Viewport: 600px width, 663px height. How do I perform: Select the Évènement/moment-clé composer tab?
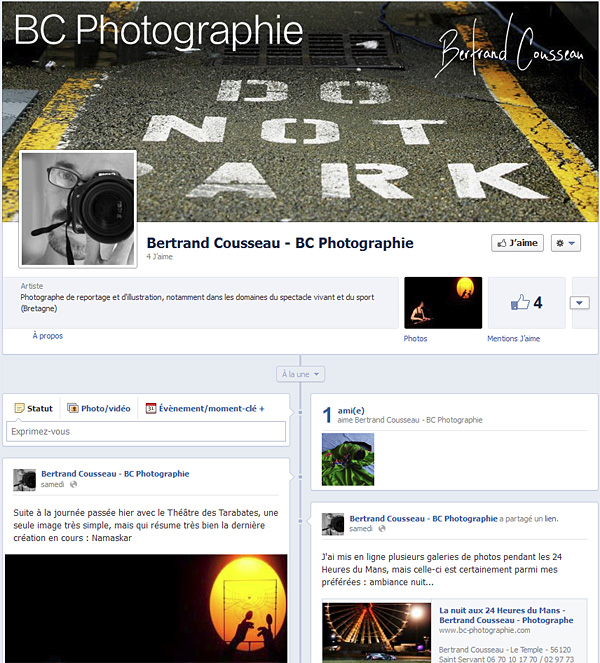coord(205,408)
